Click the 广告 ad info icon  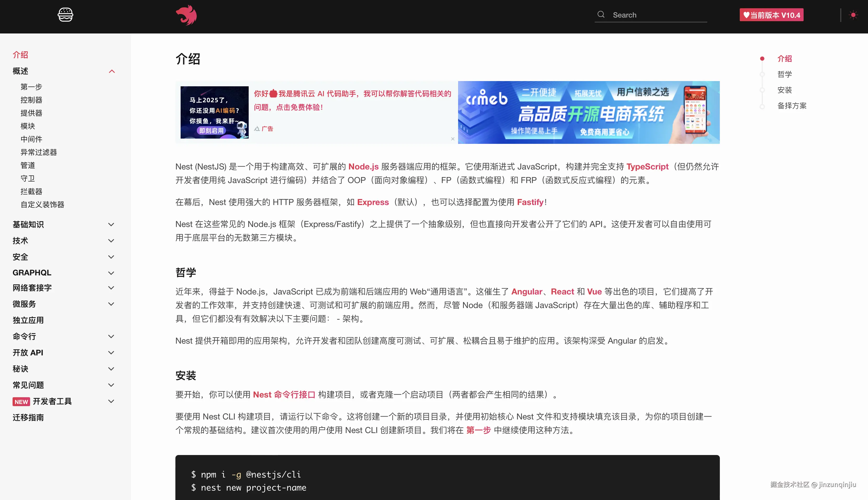pyautogui.click(x=257, y=128)
